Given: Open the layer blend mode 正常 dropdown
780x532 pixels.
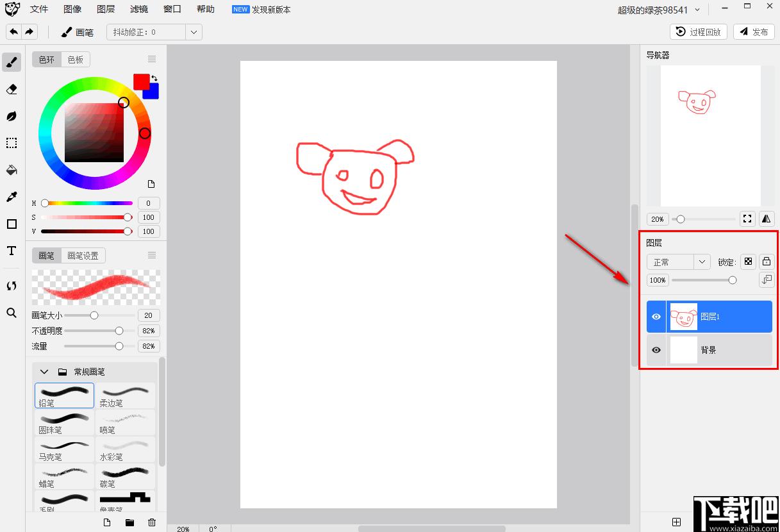Looking at the screenshot, I should tap(679, 262).
